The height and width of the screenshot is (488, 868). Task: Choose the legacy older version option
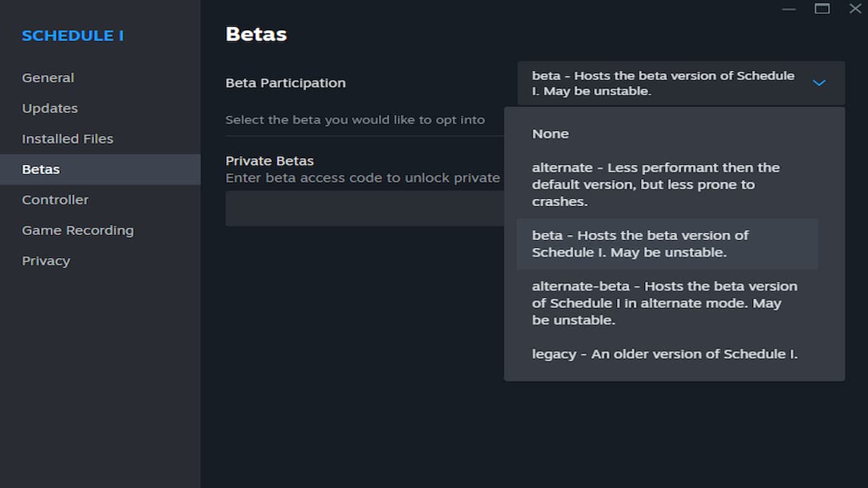(665, 354)
